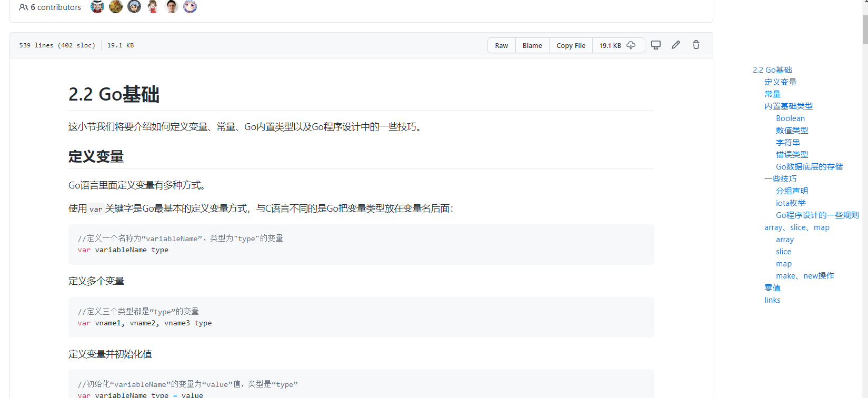Jump to 2.2 Go基础 in outline
The width and height of the screenshot is (868, 398).
point(772,70)
